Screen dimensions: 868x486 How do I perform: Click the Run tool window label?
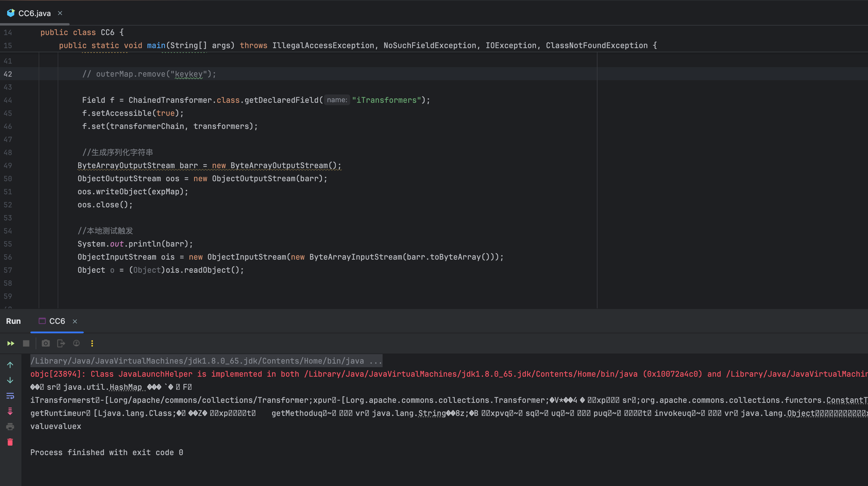13,321
